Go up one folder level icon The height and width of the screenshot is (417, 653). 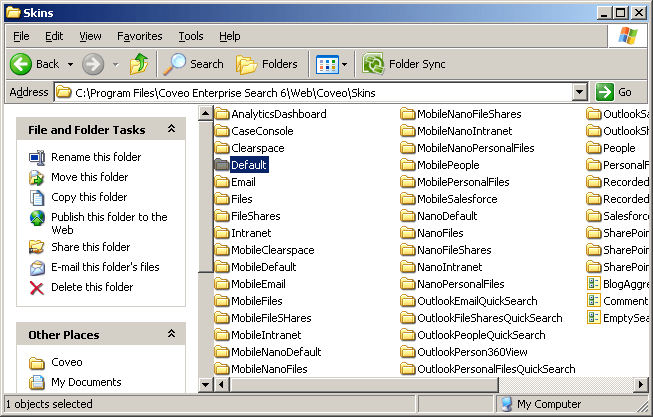139,64
